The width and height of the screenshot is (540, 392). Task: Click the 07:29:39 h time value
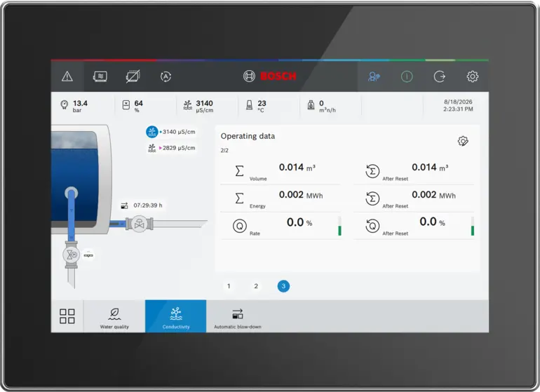click(148, 205)
